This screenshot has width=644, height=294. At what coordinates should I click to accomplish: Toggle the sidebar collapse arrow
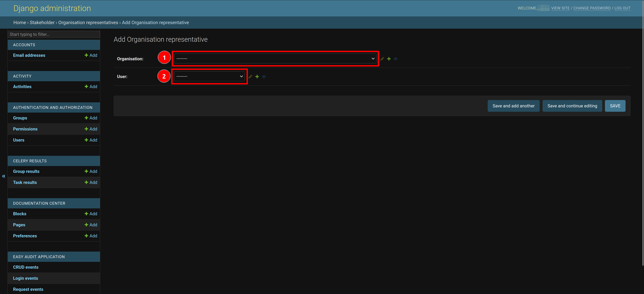[x=3, y=176]
